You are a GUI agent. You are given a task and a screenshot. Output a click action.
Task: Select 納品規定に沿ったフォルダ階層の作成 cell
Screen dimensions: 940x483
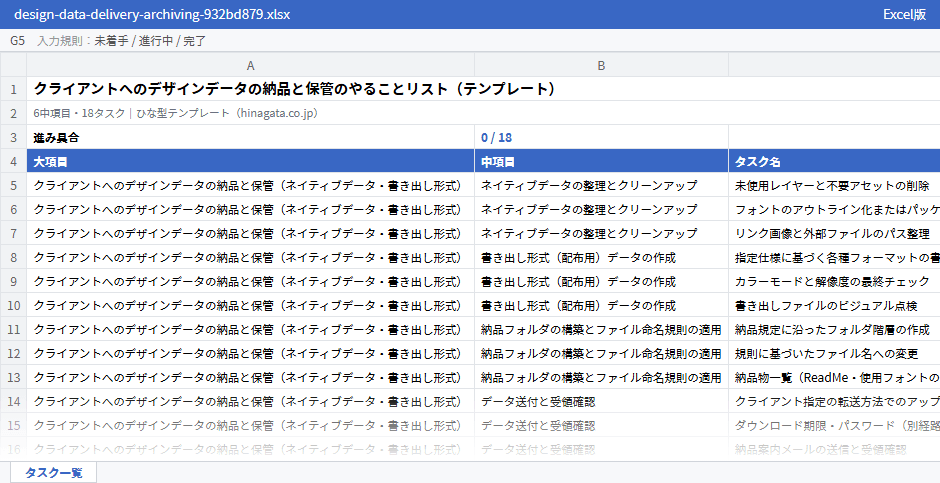834,330
